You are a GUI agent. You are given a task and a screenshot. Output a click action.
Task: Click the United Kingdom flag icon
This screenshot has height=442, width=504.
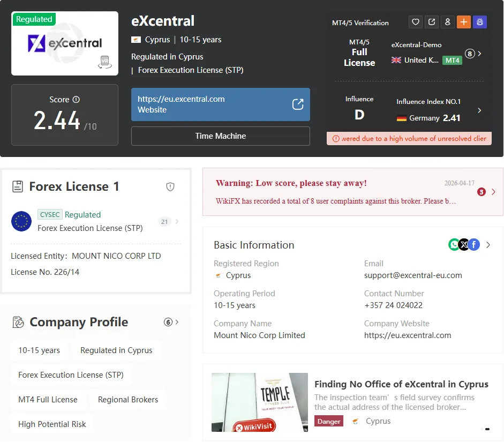[396, 60]
